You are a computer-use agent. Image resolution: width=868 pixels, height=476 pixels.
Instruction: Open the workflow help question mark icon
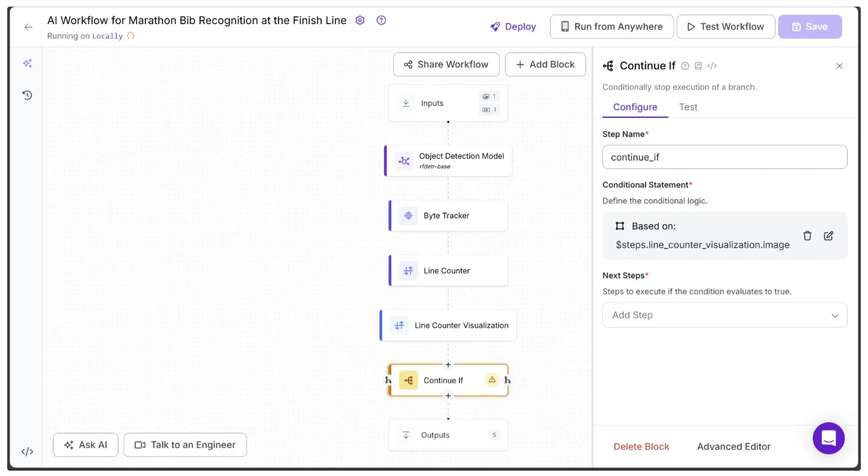click(381, 20)
